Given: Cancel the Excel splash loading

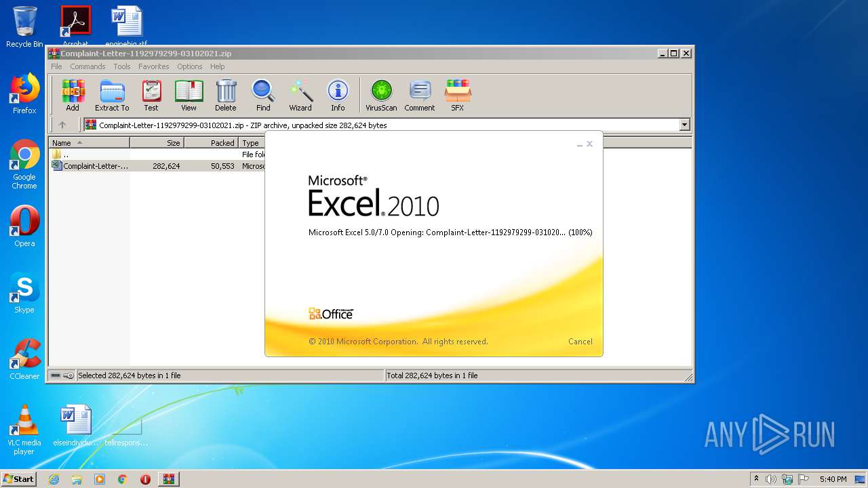Looking at the screenshot, I should pos(580,342).
